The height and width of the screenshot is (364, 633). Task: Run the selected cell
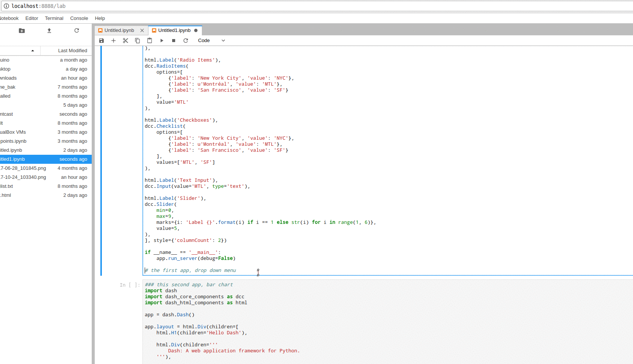162,41
